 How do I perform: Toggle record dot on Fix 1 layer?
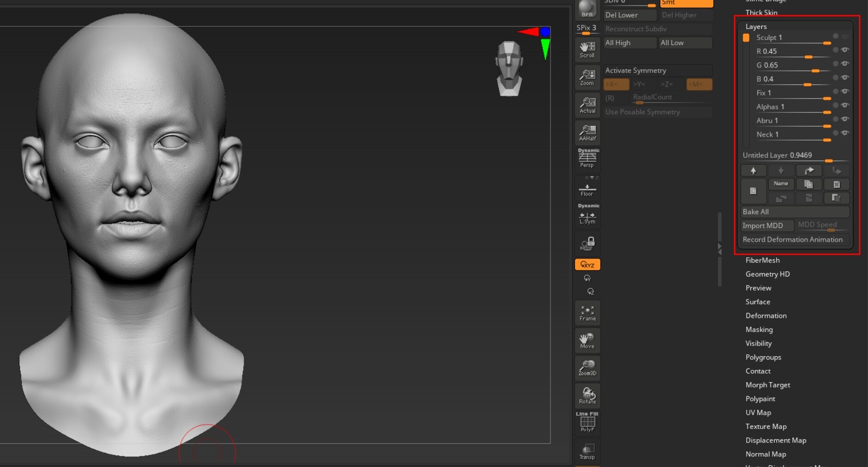(x=836, y=91)
